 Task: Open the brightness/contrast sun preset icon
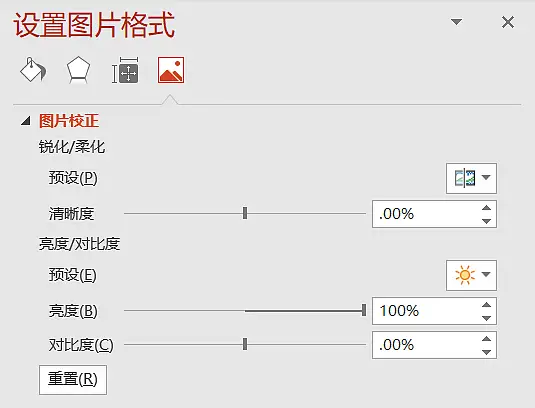(x=465, y=275)
